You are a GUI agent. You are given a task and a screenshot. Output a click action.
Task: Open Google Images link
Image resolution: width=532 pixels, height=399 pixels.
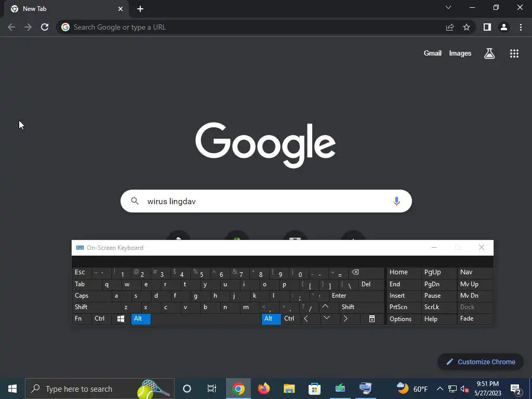(x=460, y=54)
